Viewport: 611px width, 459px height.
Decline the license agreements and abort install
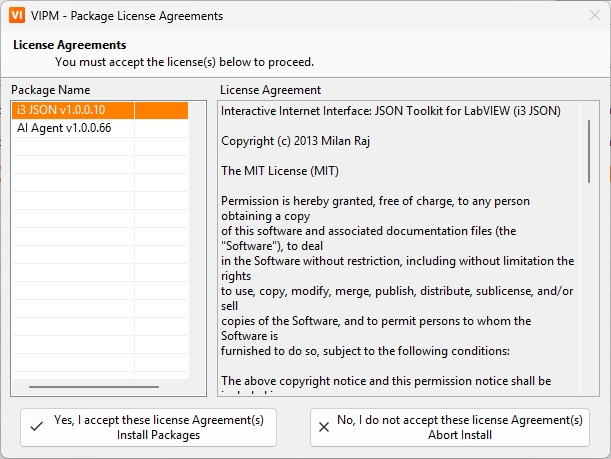[x=450, y=427]
